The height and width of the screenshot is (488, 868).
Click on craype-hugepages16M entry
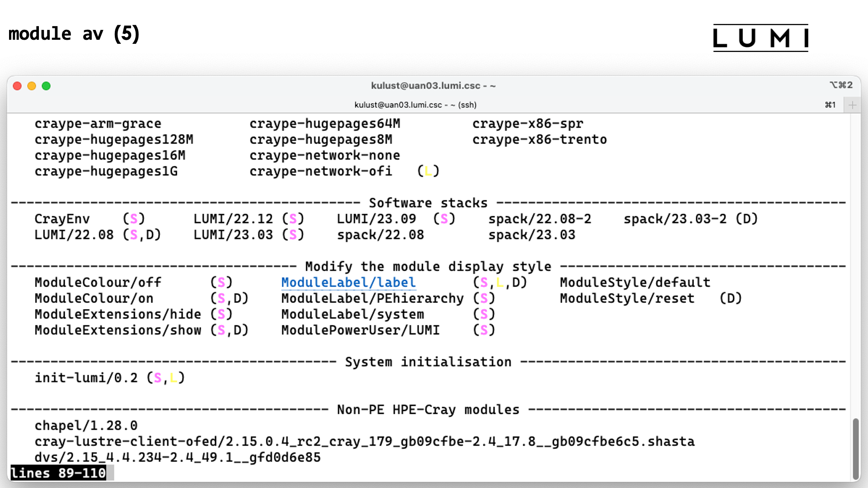[x=110, y=155]
